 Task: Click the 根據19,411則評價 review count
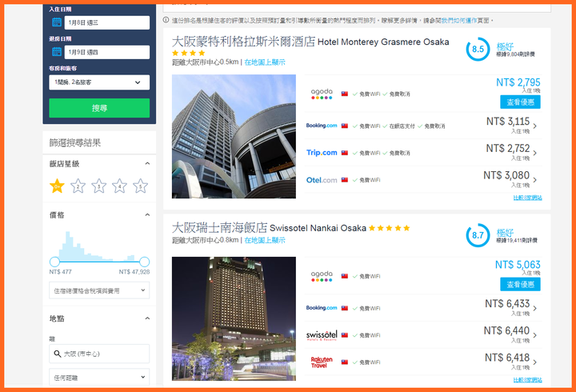tap(517, 240)
